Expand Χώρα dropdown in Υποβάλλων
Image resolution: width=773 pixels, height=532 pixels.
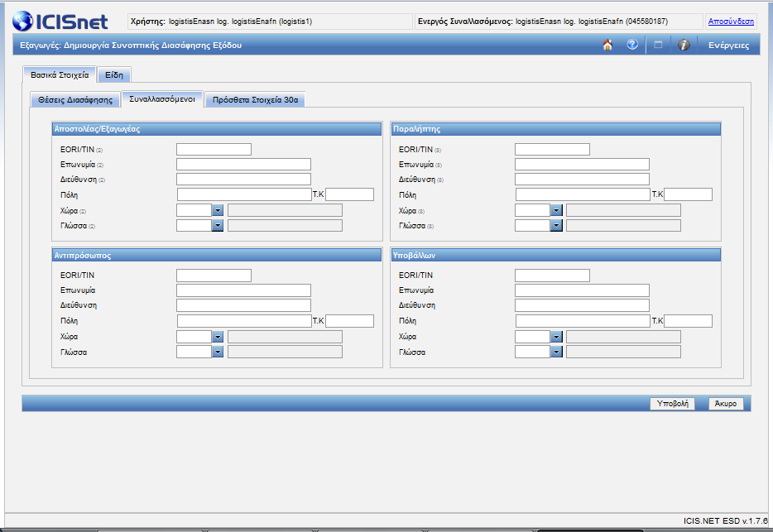(556, 337)
